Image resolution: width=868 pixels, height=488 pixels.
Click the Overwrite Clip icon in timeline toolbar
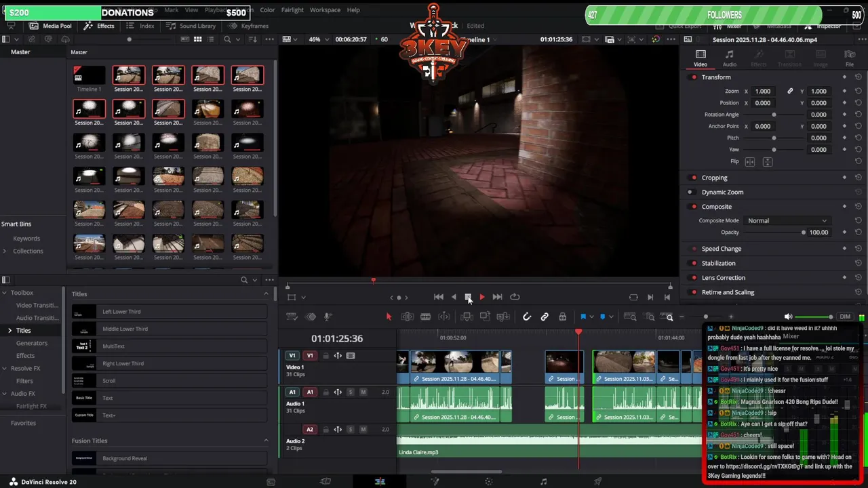pyautogui.click(x=485, y=317)
